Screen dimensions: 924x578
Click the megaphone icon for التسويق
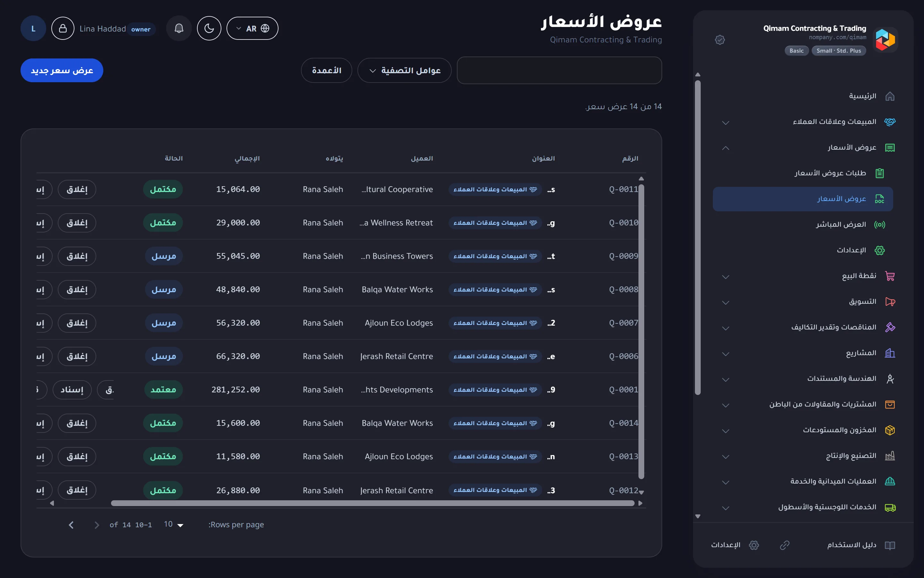[890, 302]
